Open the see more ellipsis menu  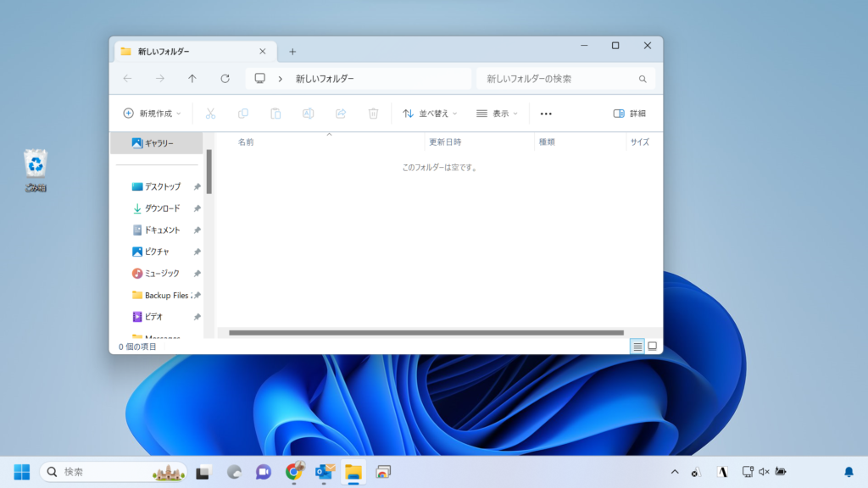click(x=546, y=114)
